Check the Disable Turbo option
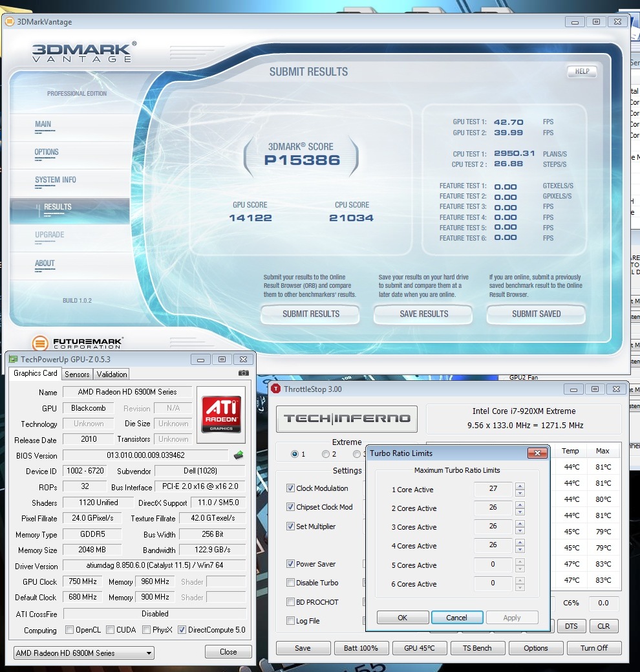 point(290,583)
